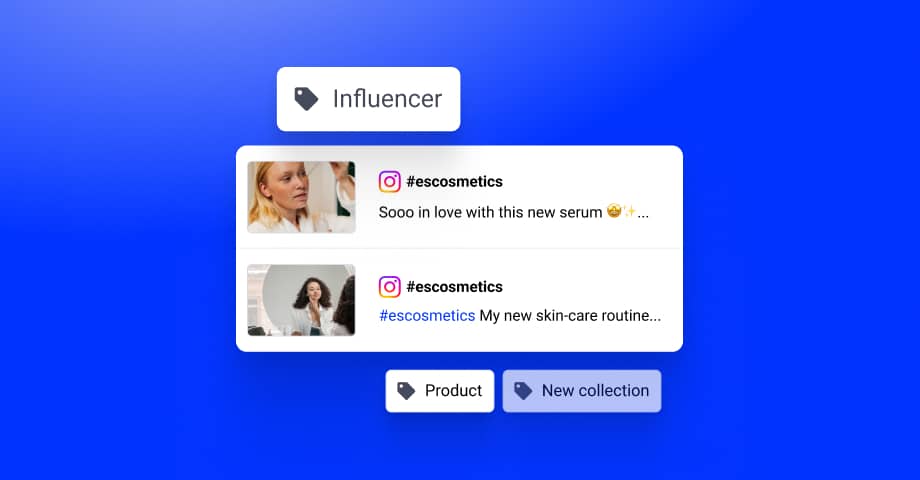Image resolution: width=920 pixels, height=480 pixels.
Task: Click Instagram icon in the serum post
Action: [x=390, y=182]
